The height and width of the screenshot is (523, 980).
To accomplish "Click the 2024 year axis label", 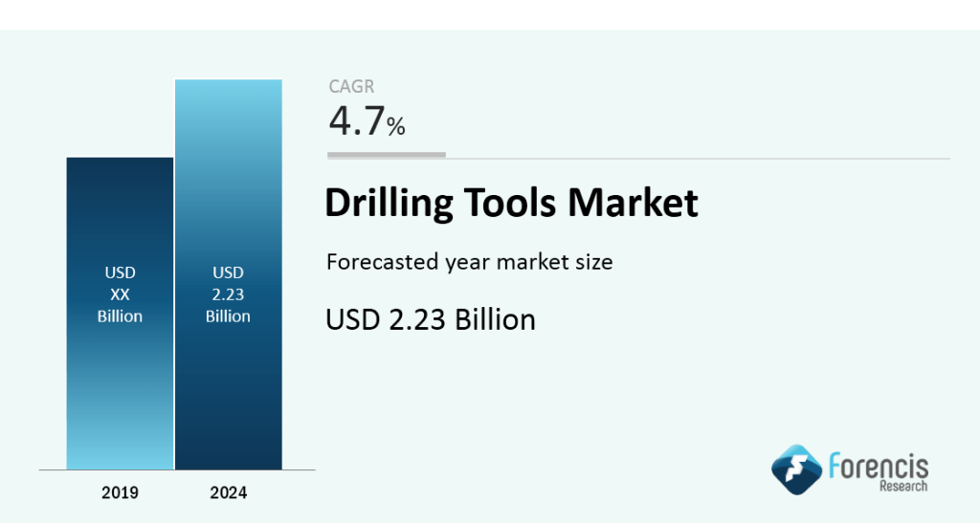I will click(x=228, y=493).
